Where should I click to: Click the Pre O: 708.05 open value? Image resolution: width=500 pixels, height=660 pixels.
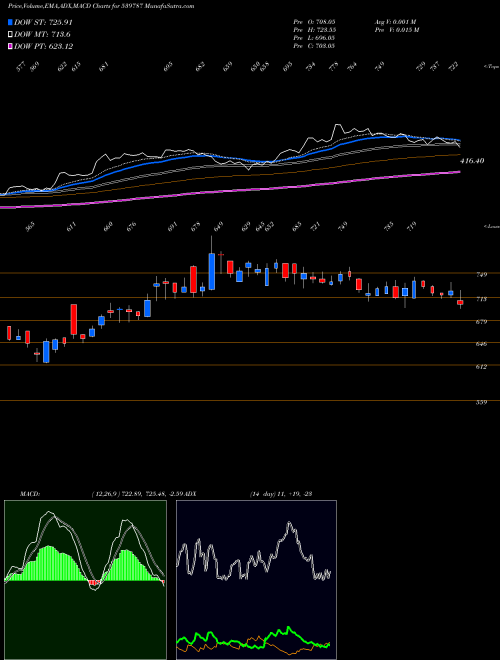[314, 21]
